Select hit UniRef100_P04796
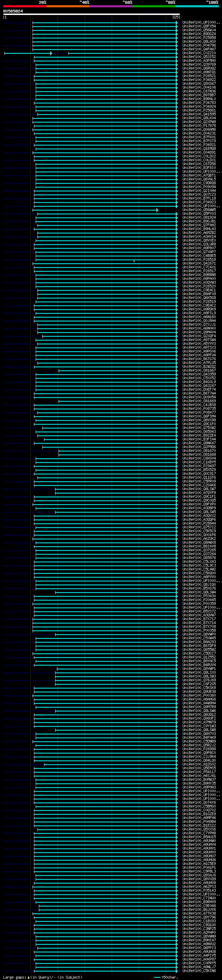Viewport: 222px width, 980px height. pyautogui.click(x=199, y=45)
